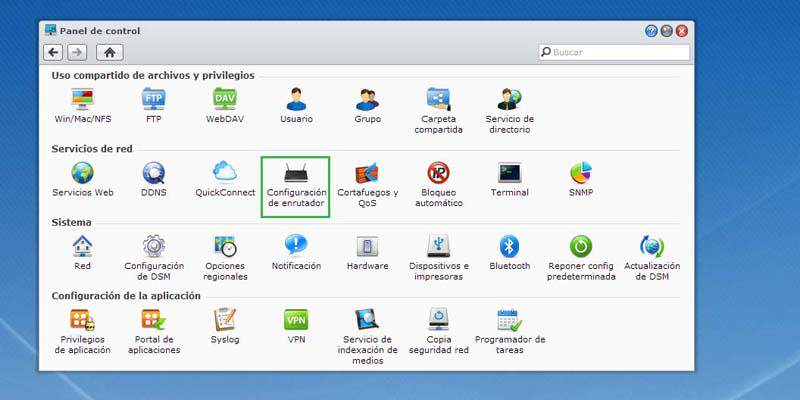The height and width of the screenshot is (400, 800).
Task: Open Programador de tareas calendar icon
Action: [510, 319]
